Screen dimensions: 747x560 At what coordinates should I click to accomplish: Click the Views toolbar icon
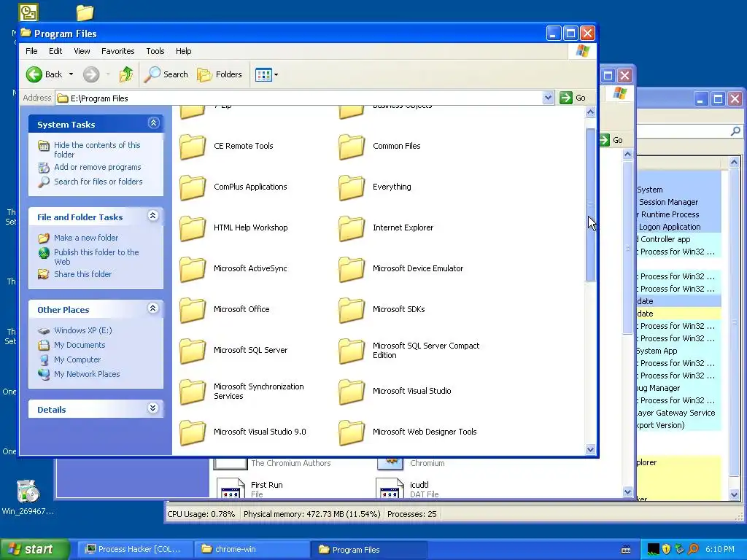(263, 75)
